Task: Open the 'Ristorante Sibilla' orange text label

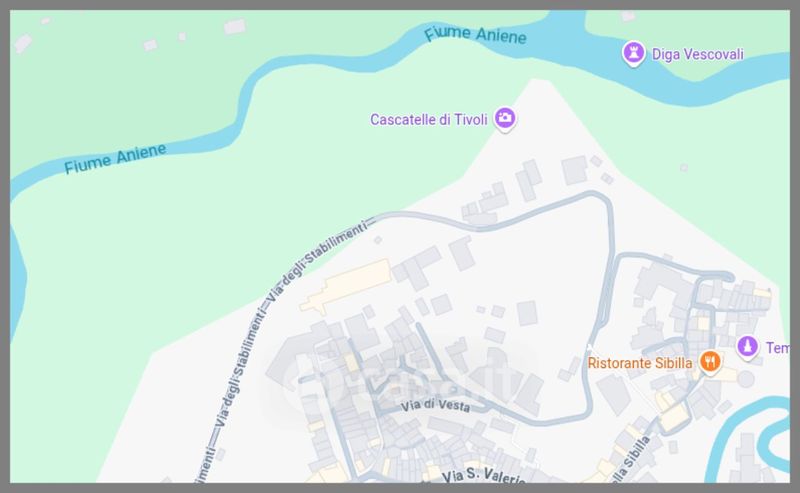Action: 640,363
